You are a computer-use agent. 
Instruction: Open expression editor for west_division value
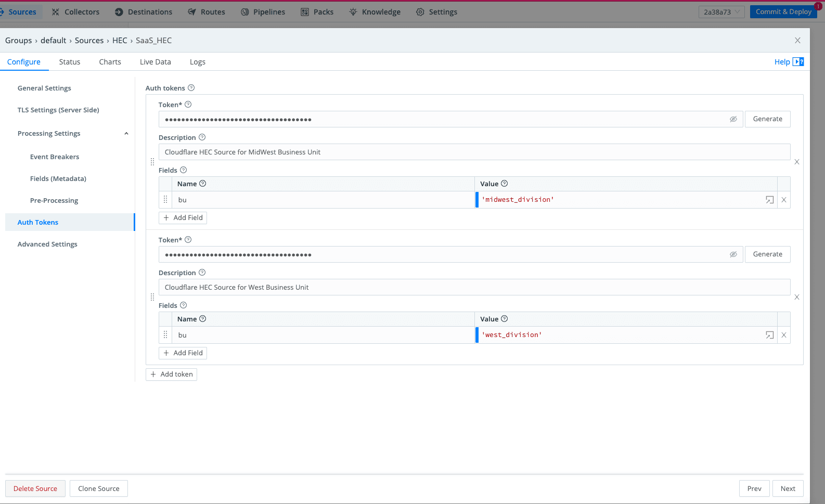point(769,335)
